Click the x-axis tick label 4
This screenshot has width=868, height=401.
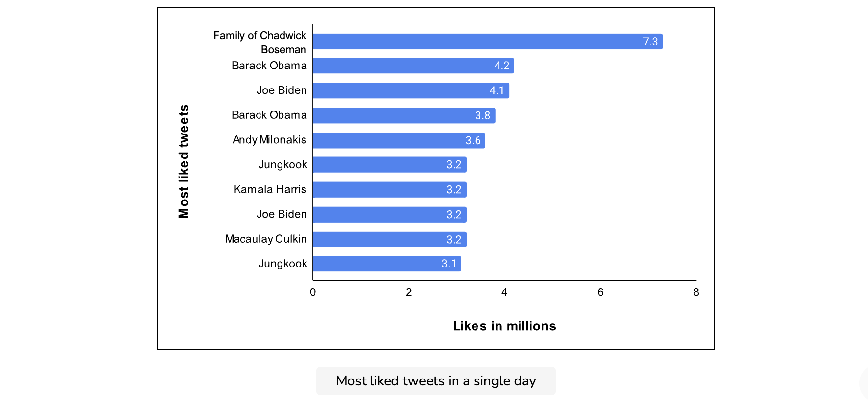point(504,292)
